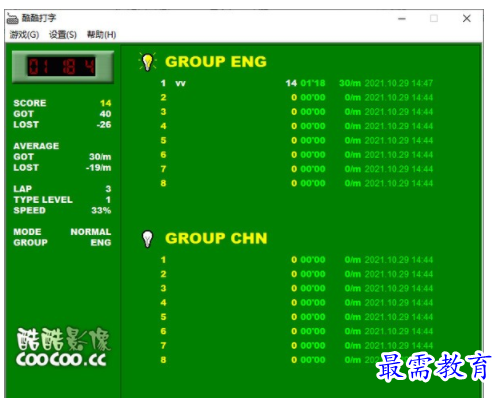Click the average GOT value 30/m
The height and width of the screenshot is (398, 500).
point(100,157)
